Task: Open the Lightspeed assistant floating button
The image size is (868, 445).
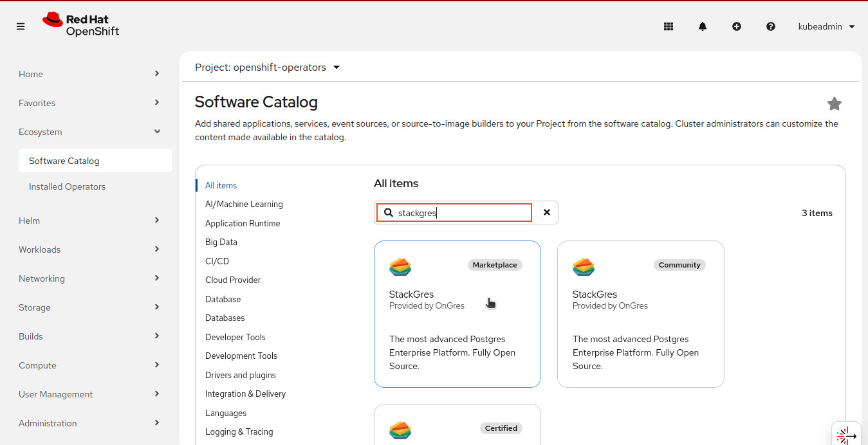Action: 846,435
